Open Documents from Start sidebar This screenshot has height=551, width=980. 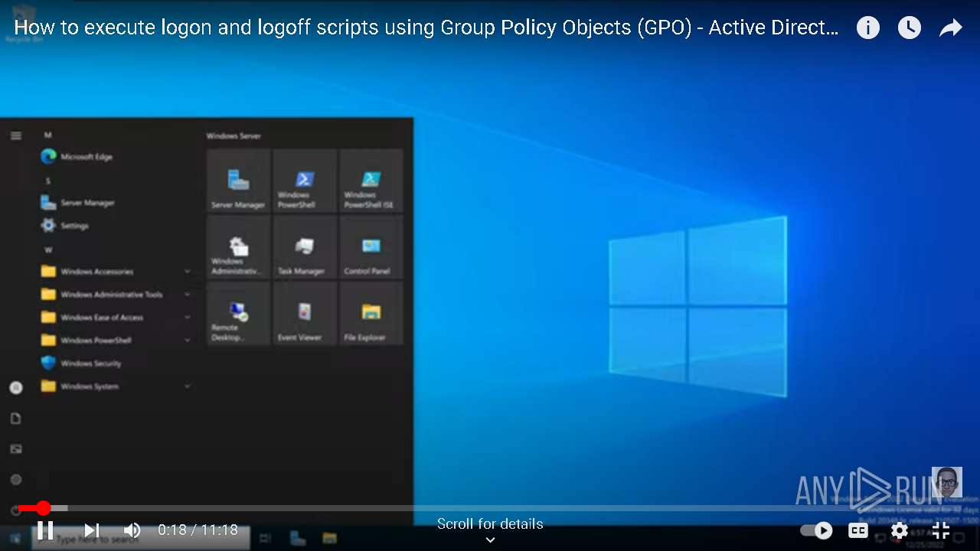[x=15, y=419]
